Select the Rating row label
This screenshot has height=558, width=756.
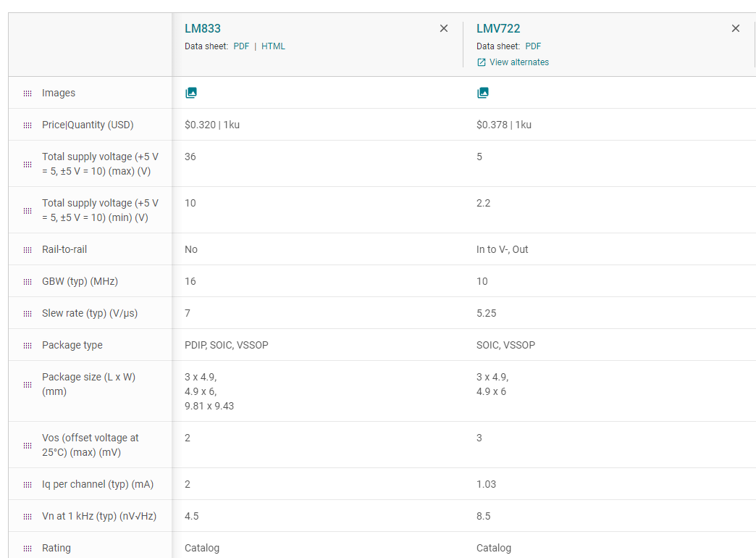pyautogui.click(x=56, y=547)
